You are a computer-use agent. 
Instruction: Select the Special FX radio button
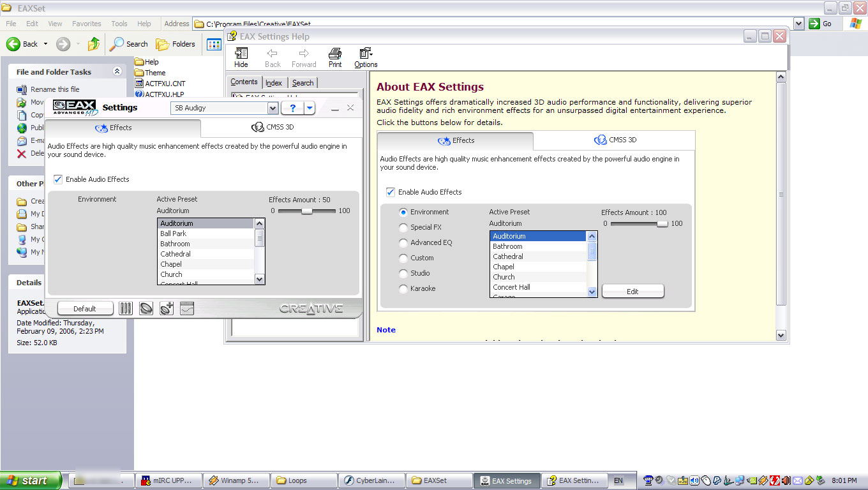[403, 227]
